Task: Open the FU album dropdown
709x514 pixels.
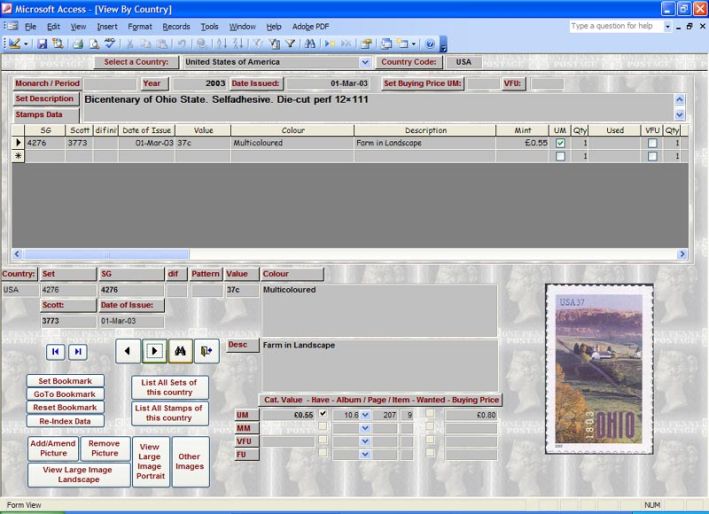Action: pyautogui.click(x=365, y=454)
